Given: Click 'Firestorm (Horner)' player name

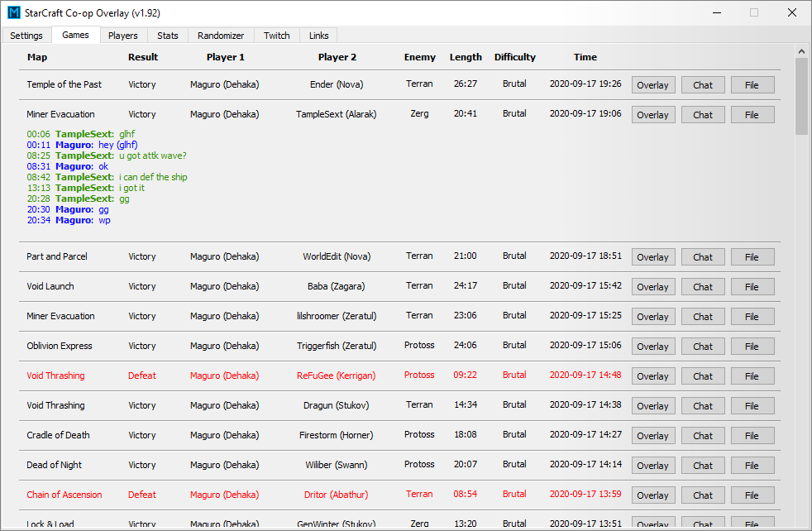Looking at the screenshot, I should (x=336, y=435).
